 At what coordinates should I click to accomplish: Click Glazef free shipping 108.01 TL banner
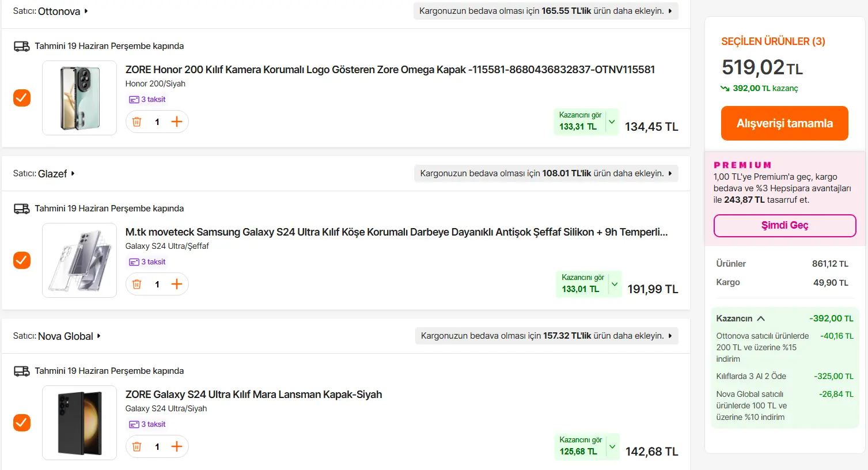(x=546, y=173)
